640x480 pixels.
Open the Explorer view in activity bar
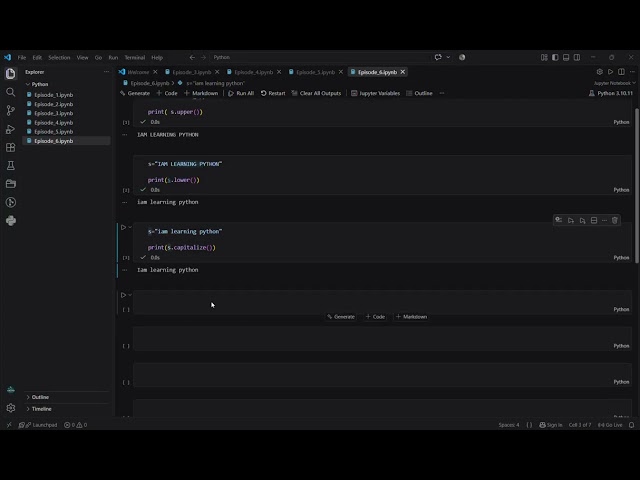tap(11, 73)
